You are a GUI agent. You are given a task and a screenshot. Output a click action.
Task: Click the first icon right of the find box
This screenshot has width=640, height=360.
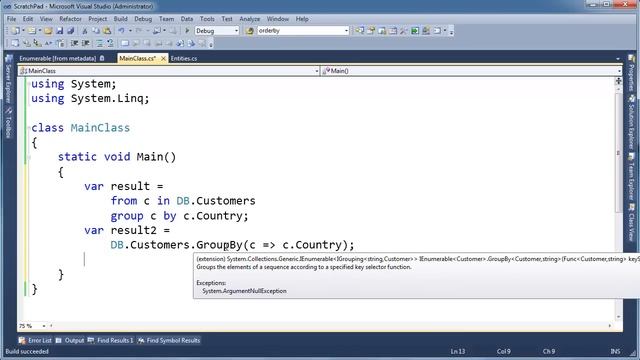[x=359, y=31]
